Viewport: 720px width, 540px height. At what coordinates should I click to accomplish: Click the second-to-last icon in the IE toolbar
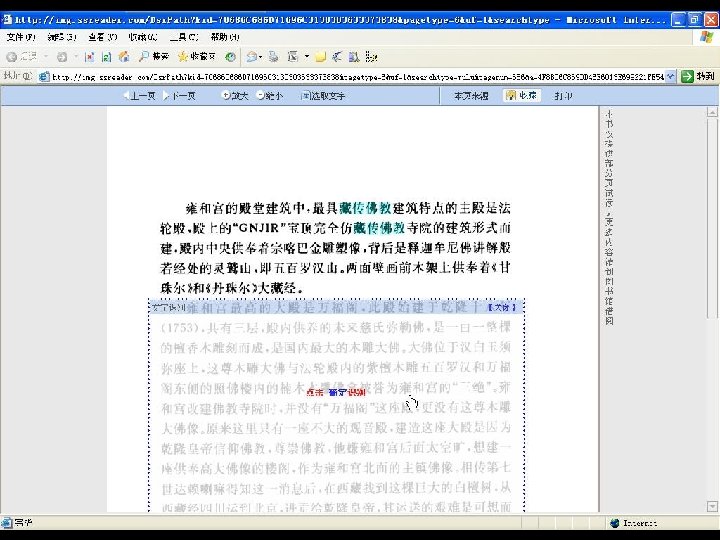(354, 56)
